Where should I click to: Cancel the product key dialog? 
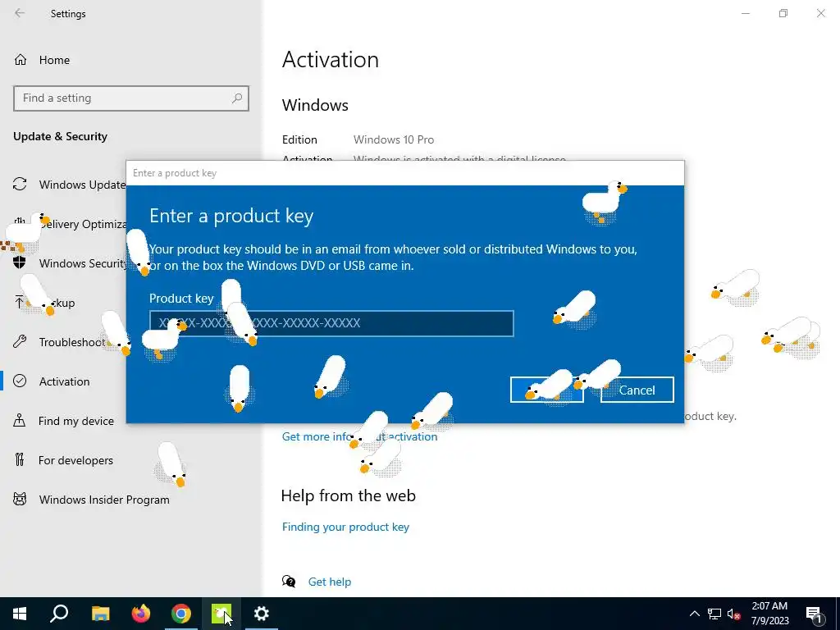pos(637,390)
